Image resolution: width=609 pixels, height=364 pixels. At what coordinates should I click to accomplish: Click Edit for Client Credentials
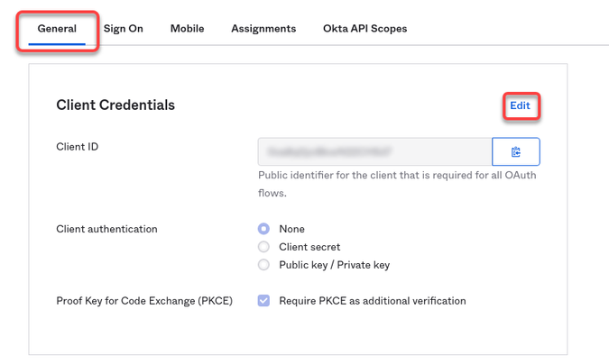520,105
